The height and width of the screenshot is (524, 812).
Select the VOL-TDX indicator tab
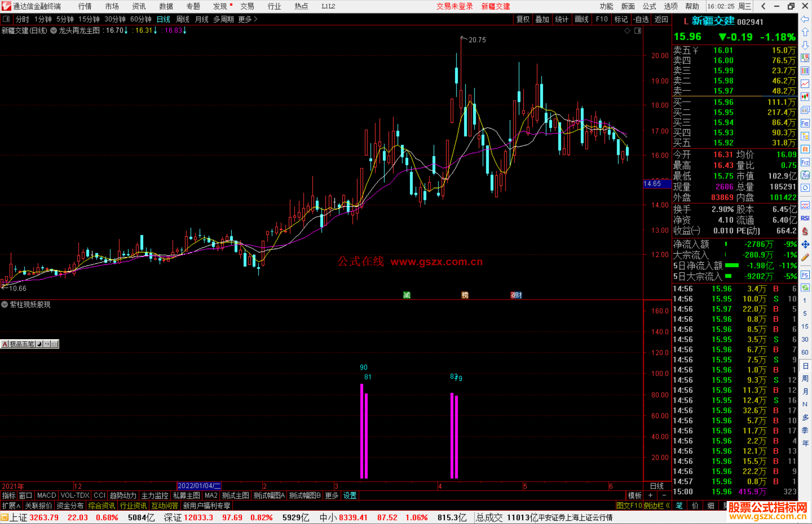[x=75, y=495]
